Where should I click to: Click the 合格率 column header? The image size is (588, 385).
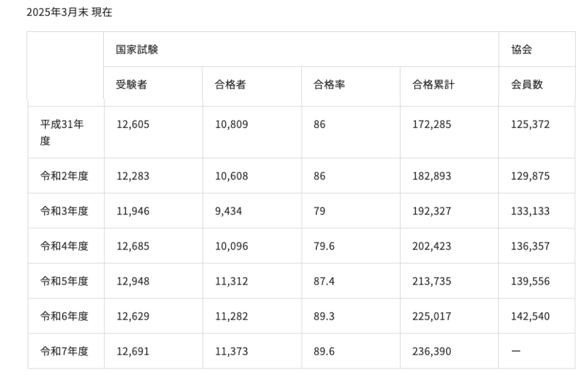coord(329,85)
